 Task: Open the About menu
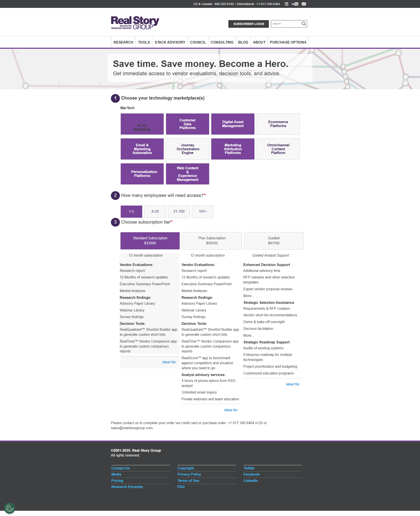259,42
